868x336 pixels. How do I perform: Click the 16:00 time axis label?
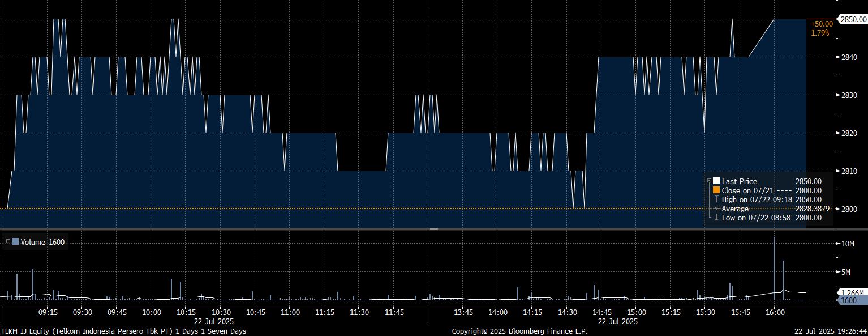775,312
